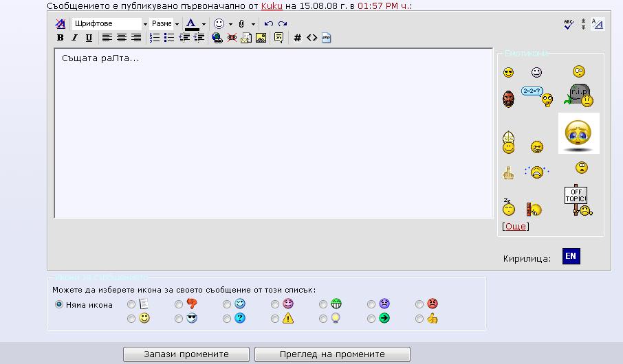The height and width of the screenshot is (364, 623).
Task: Click 'Преглед на промените' button
Action: pos(332,354)
